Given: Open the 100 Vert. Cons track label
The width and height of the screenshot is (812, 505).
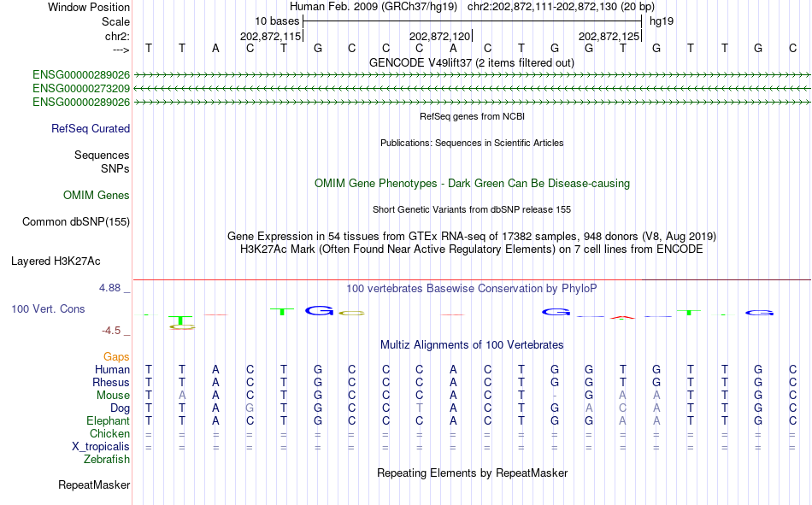Looking at the screenshot, I should pos(48,308).
